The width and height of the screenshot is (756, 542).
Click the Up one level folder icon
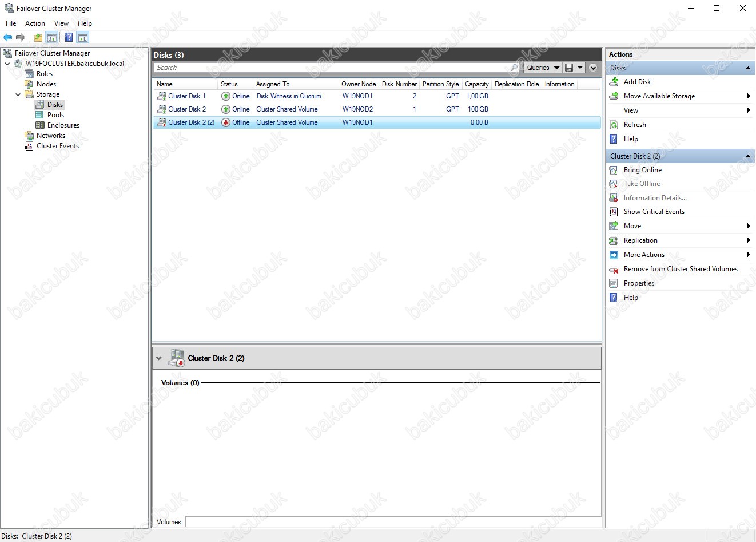coord(38,37)
